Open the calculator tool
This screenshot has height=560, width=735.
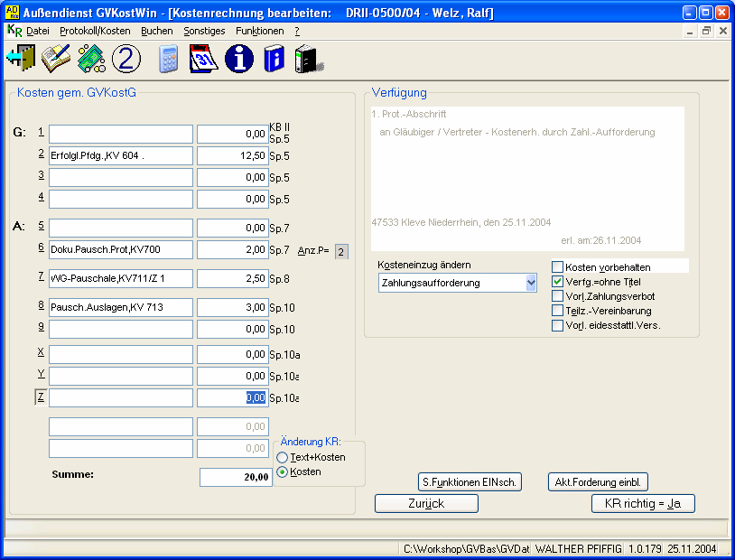[x=168, y=59]
